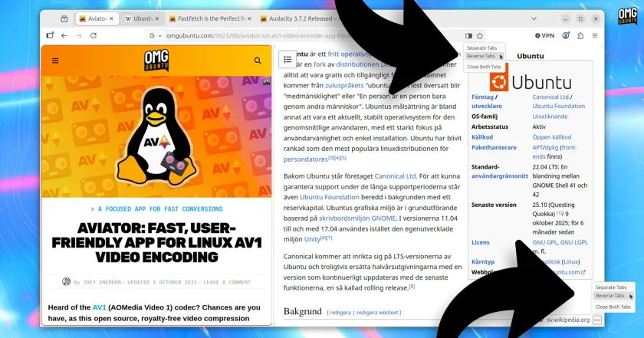The width and height of the screenshot is (644, 338).
Task: Click the split view icon in the address bar
Action: 468,36
